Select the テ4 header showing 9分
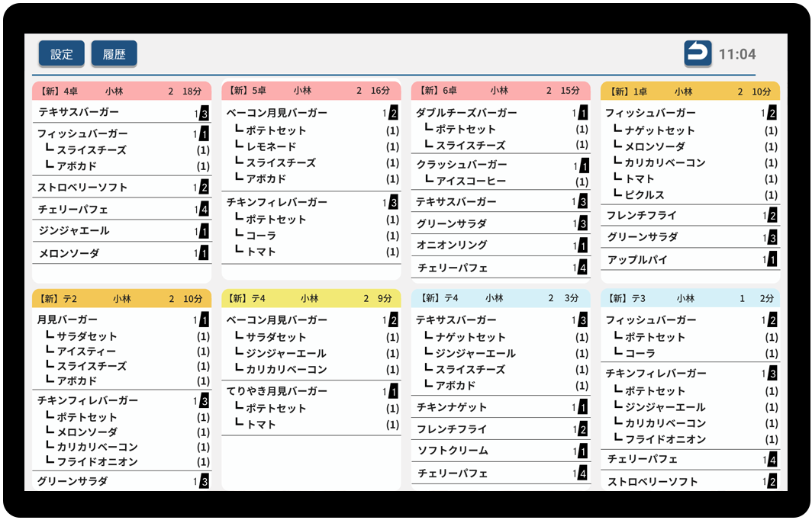Image resolution: width=812 pixels, height=520 pixels. [311, 299]
